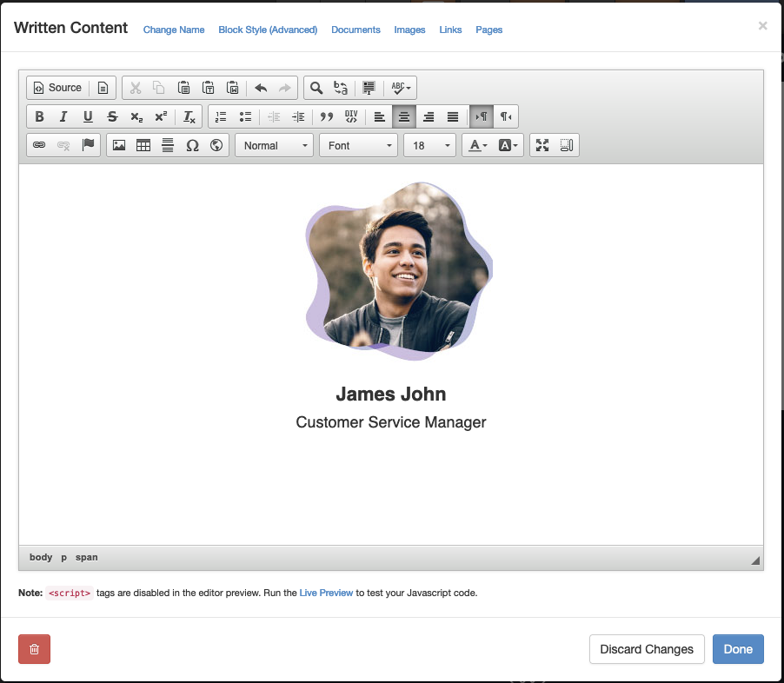Click the insert Image icon
Viewport: 784px width, 683px height.
point(119,145)
